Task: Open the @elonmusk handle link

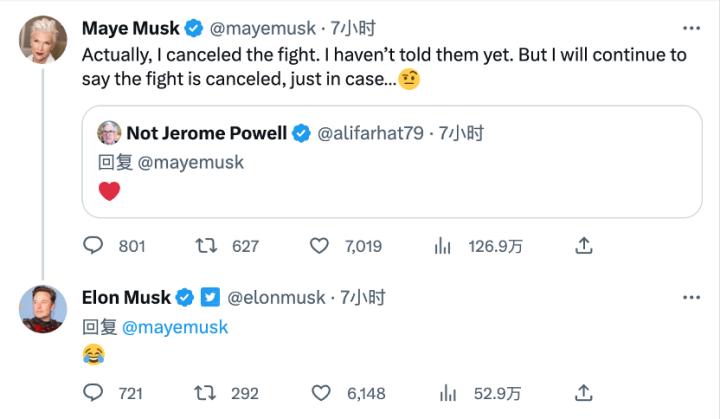Action: (277, 297)
